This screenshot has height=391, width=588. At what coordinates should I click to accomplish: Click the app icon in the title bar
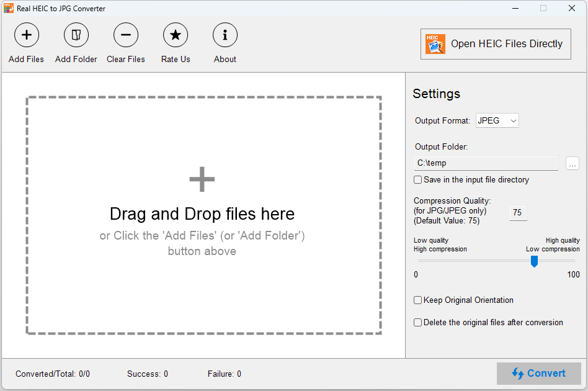pos(8,8)
